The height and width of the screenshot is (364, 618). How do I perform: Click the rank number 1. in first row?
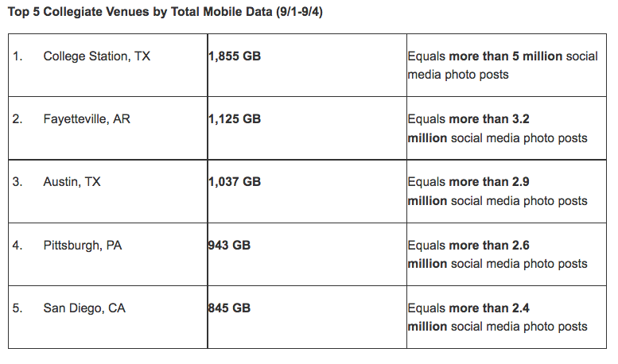point(17,56)
